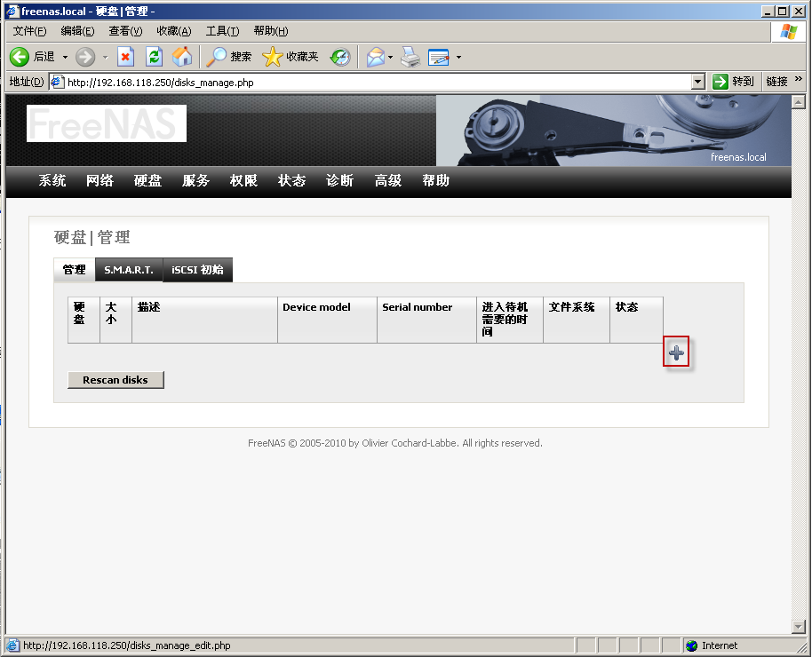This screenshot has width=812, height=657.
Task: Open the 权限 navigation menu
Action: click(x=244, y=181)
